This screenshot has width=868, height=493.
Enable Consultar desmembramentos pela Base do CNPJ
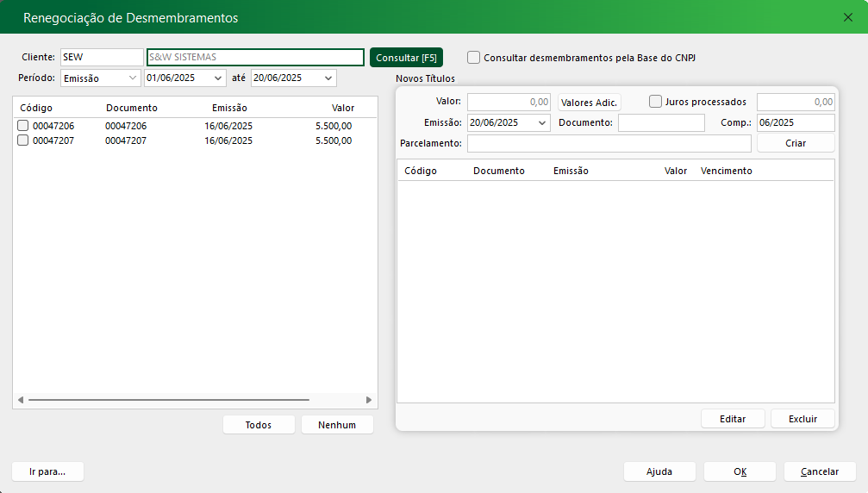click(474, 58)
